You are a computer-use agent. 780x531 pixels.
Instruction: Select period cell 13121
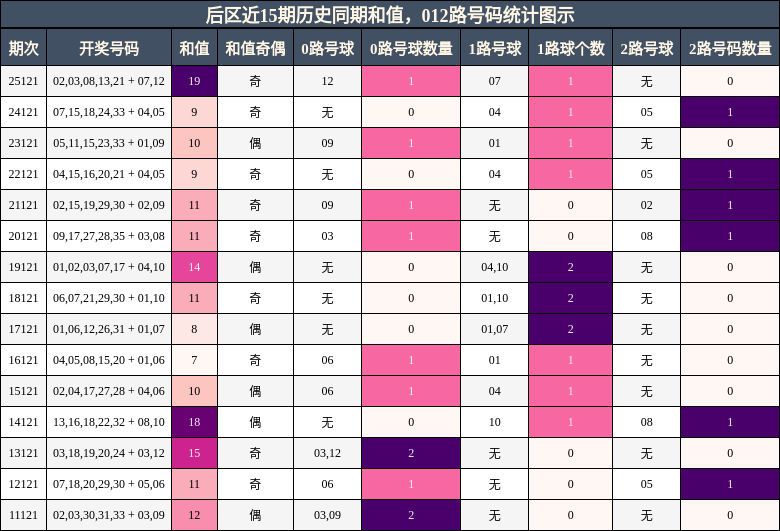pyautogui.click(x=23, y=453)
